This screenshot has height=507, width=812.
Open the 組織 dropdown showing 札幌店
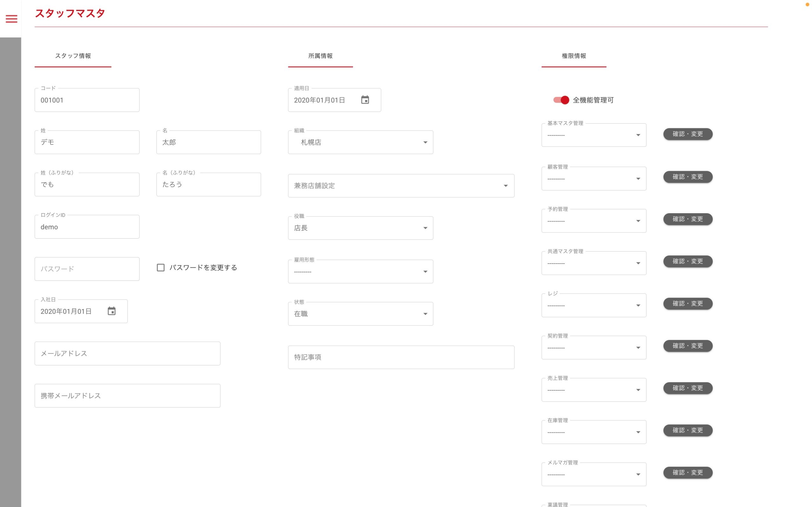pyautogui.click(x=360, y=142)
